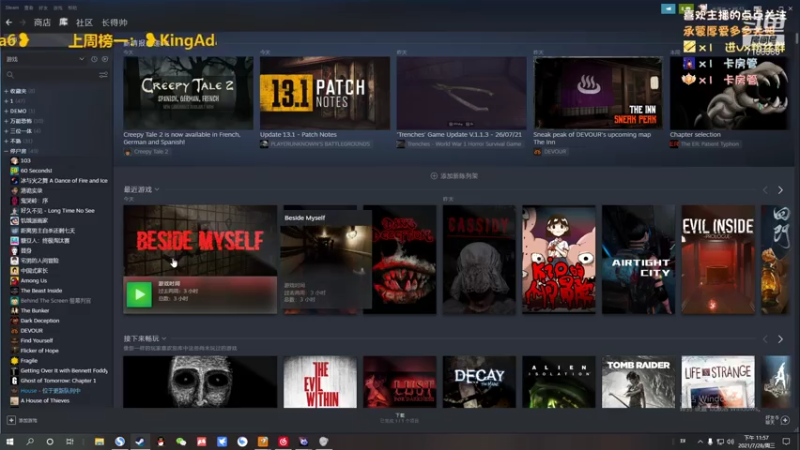Open the downloads status at bottom center

pos(399,418)
